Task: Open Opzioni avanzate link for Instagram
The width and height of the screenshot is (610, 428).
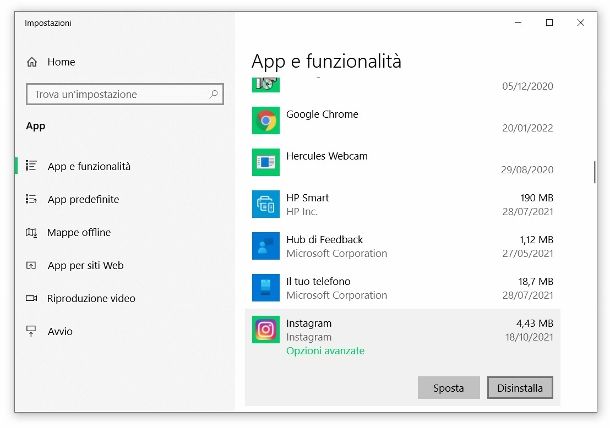Action: [325, 351]
